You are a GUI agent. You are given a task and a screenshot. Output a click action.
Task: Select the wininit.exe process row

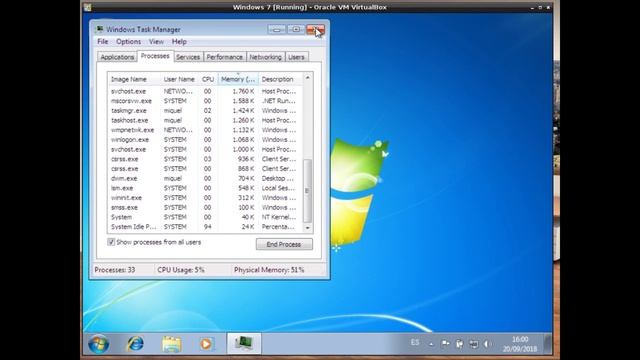[x=205, y=198]
